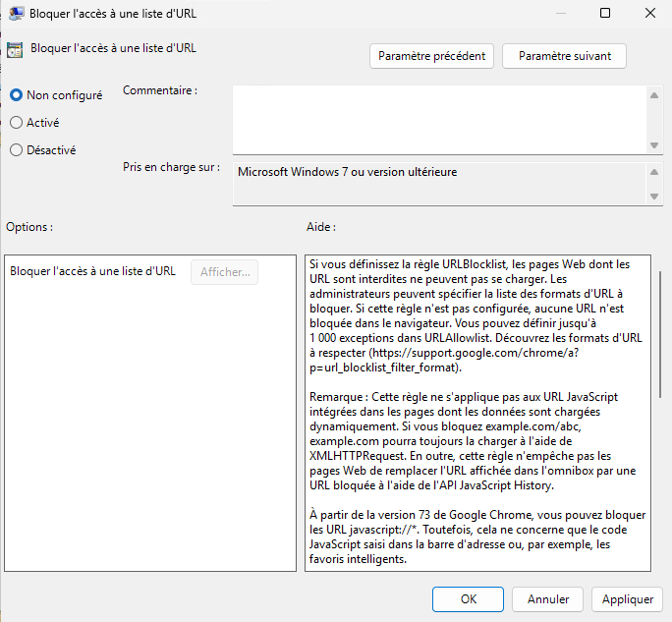This screenshot has height=622, width=672.
Task: Maximize the policy settings window
Action: (x=604, y=14)
